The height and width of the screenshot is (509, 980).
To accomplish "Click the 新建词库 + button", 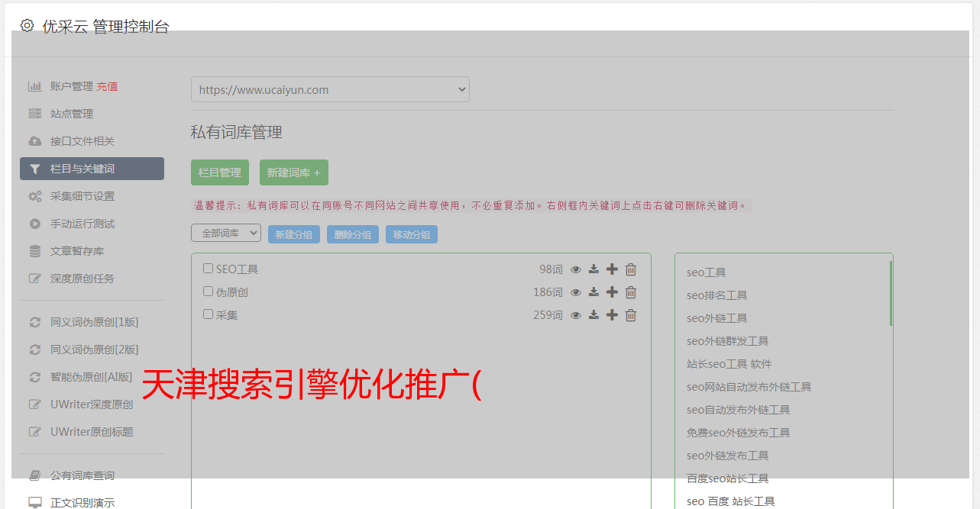I will 293,172.
